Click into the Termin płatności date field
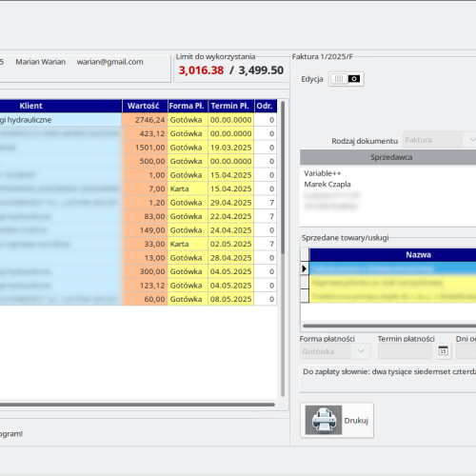Image resolution: width=476 pixels, height=476 pixels. pyautogui.click(x=406, y=351)
